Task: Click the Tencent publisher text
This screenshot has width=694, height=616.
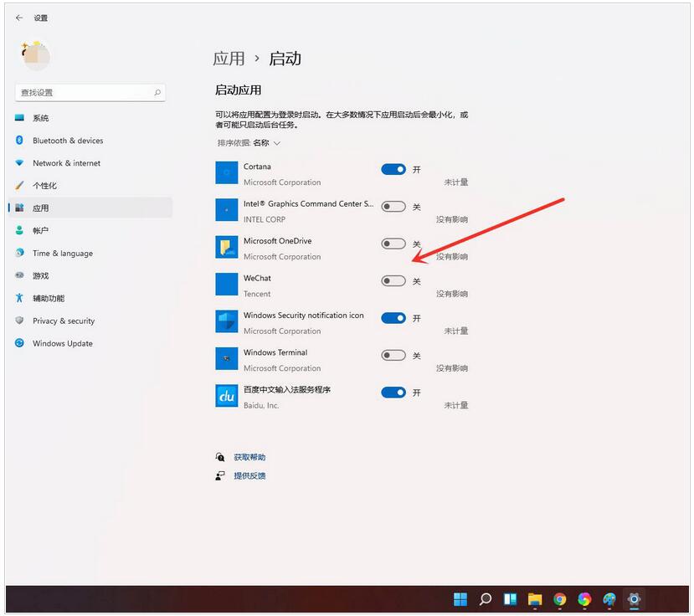Action: click(257, 294)
